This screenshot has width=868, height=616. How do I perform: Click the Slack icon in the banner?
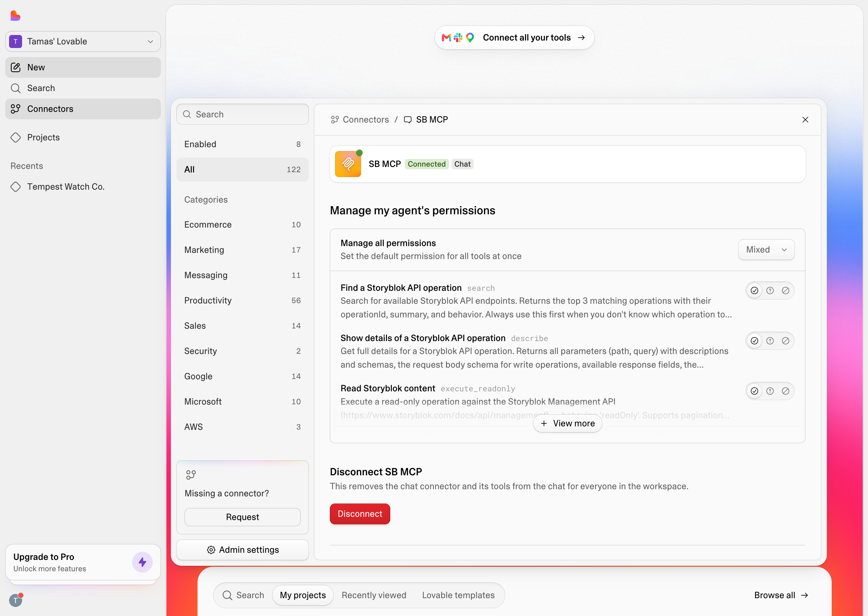(x=458, y=38)
